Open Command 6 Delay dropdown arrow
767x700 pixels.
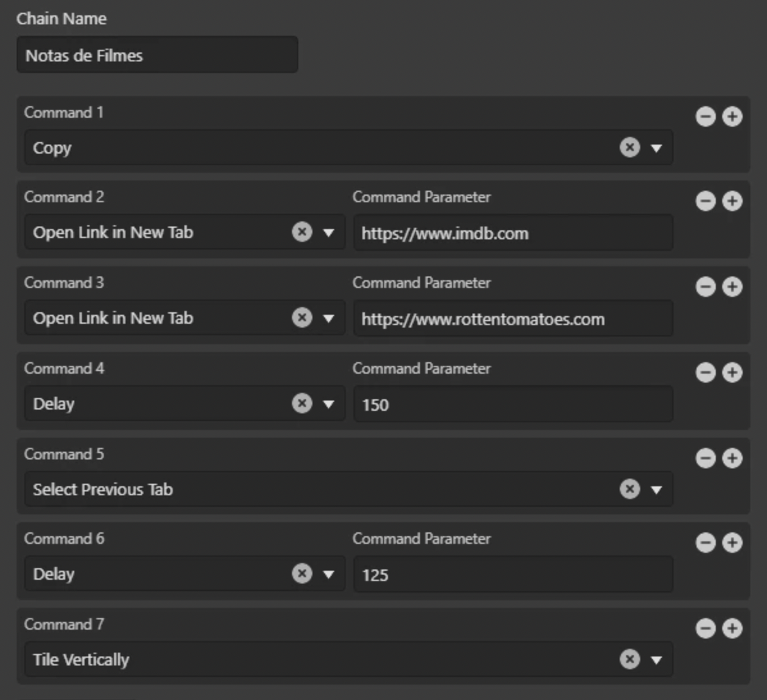(x=328, y=575)
